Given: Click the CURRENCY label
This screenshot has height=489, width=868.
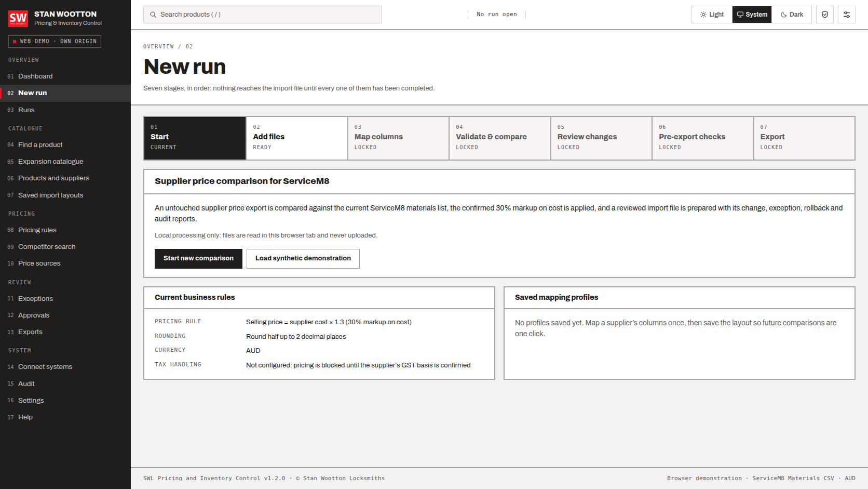Looking at the screenshot, I should pos(170,350).
